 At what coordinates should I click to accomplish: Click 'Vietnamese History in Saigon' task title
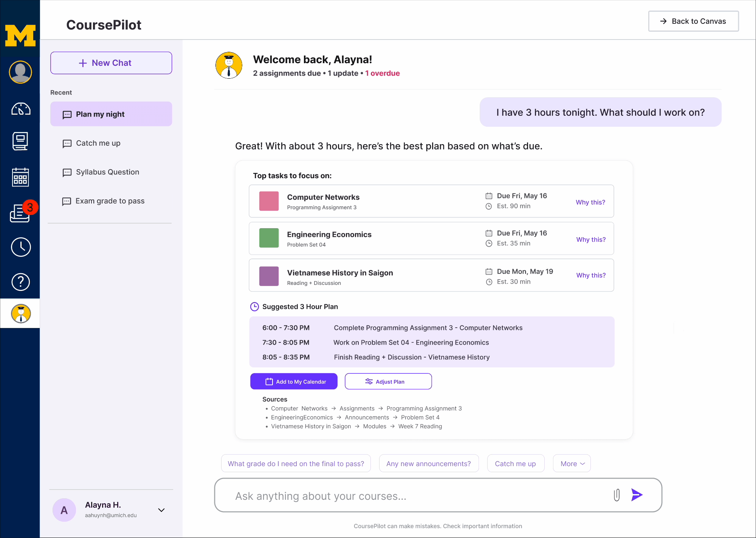tap(340, 273)
